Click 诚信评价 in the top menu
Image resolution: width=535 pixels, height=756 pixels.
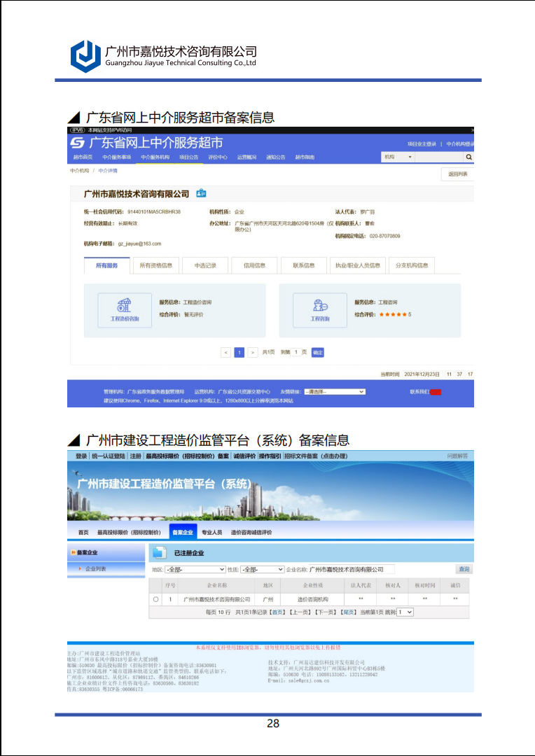(244, 456)
